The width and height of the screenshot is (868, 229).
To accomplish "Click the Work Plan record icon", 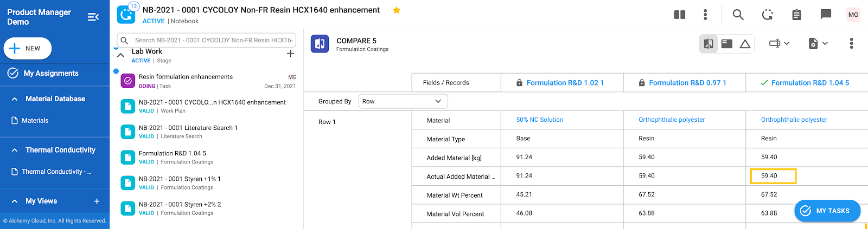I will click(x=127, y=106).
